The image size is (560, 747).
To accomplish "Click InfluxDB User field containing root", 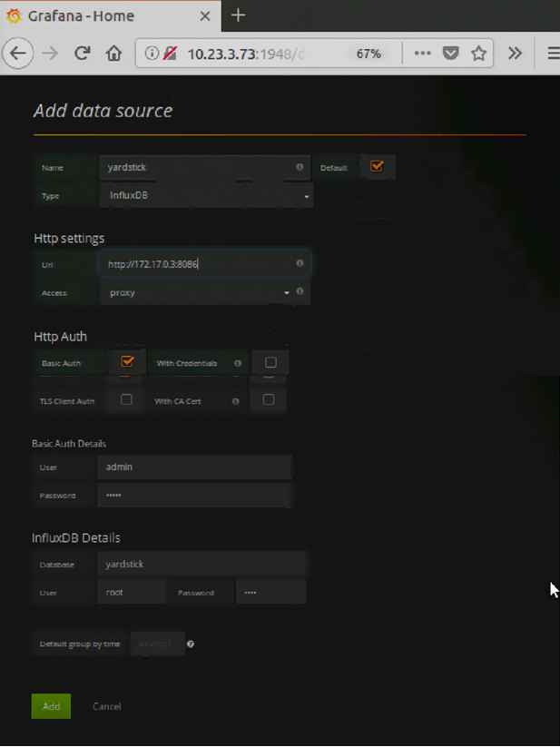I will click(132, 592).
